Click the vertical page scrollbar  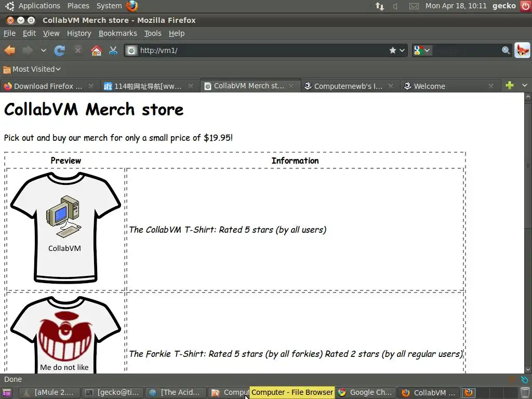pos(528,166)
